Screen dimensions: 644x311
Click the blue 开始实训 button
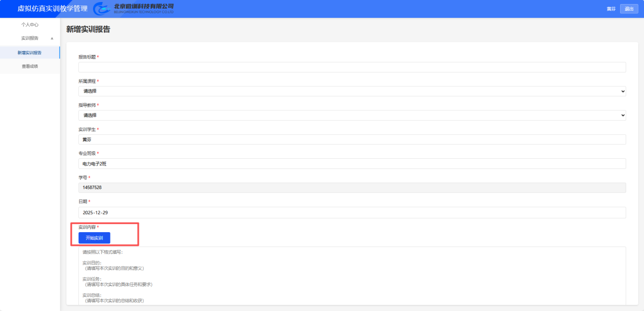click(x=94, y=238)
